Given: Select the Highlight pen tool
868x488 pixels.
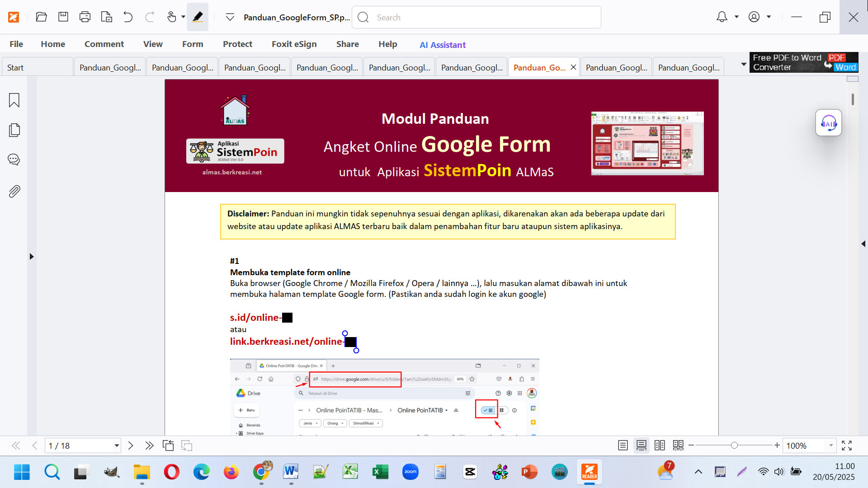Looking at the screenshot, I should [198, 17].
